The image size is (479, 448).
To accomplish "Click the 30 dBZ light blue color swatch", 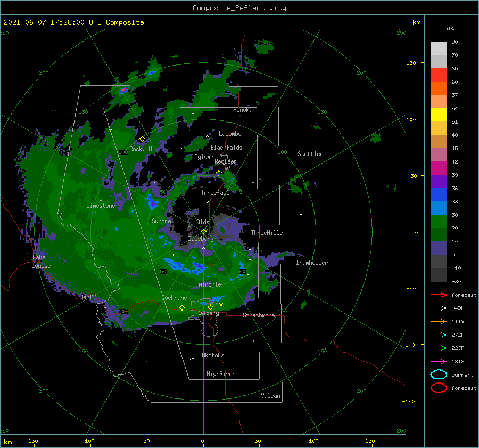I will (439, 208).
